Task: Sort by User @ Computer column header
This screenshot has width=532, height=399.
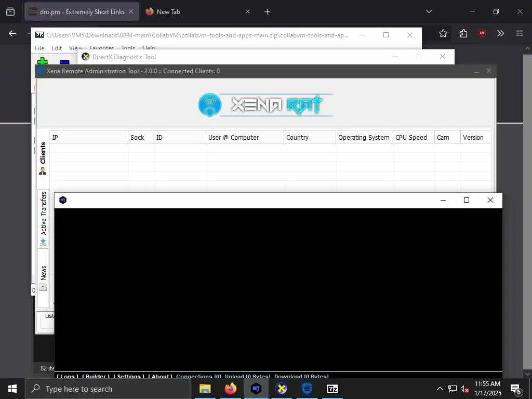Action: click(245, 137)
